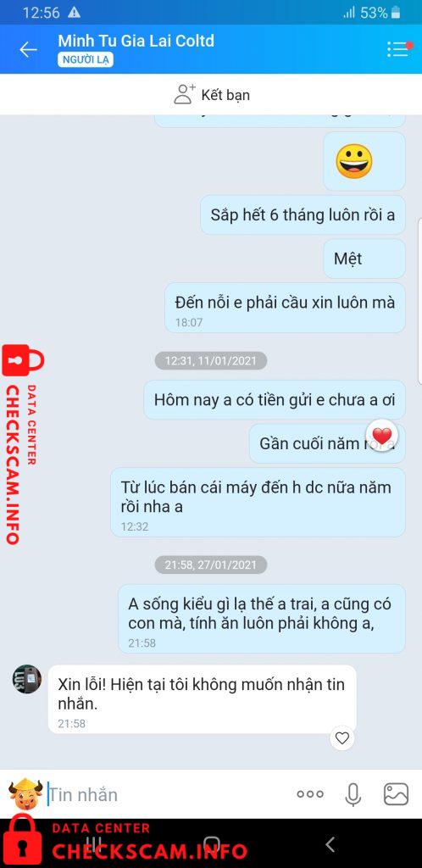Tap the heart outline to react to the reply
Viewport: 422px width, 868px height.
(x=342, y=738)
